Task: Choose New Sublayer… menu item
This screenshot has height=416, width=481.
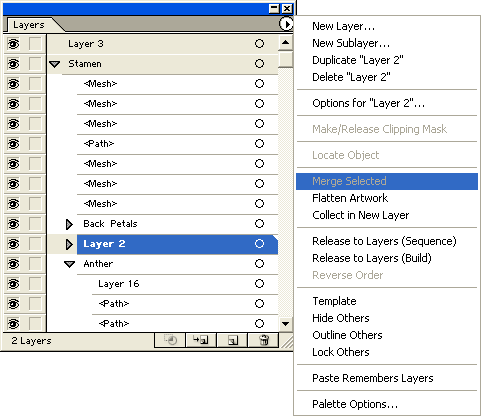Action: pos(351,43)
